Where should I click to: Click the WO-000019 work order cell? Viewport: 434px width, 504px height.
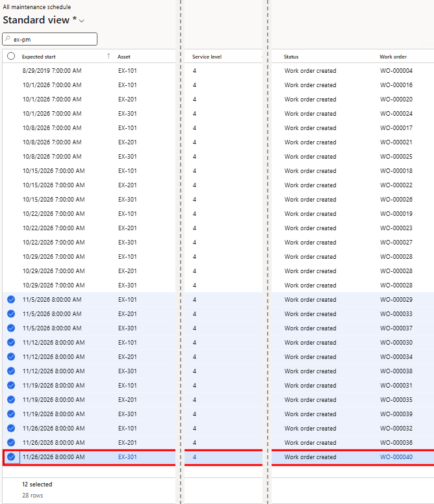(396, 214)
